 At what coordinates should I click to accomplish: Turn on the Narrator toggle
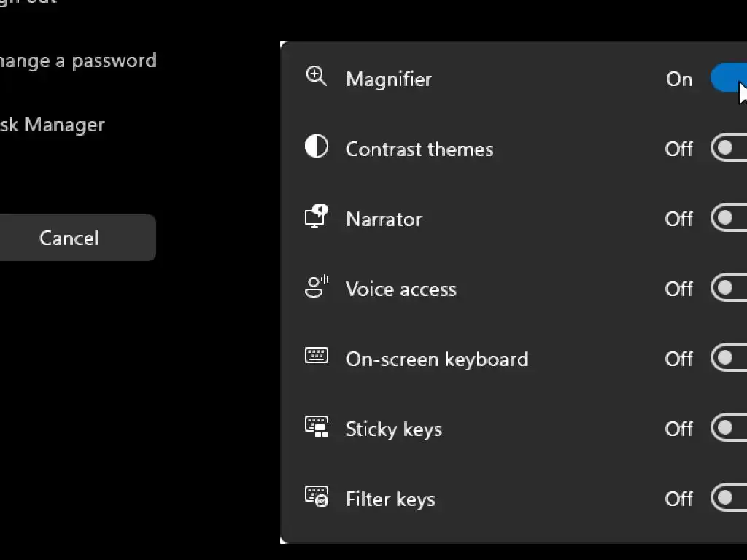click(x=729, y=218)
